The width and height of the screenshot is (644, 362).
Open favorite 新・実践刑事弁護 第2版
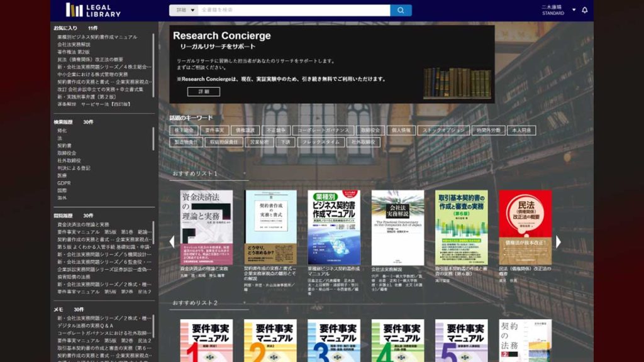point(87,97)
